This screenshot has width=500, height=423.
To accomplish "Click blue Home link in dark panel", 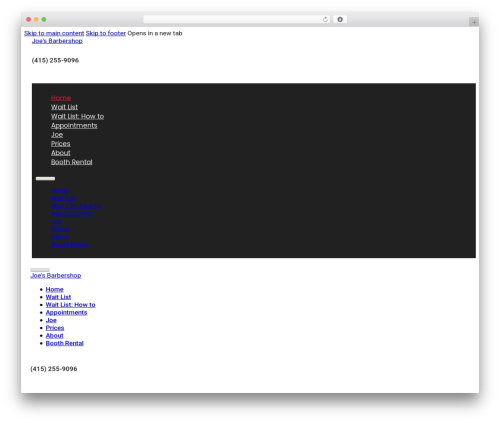I will 60,191.
